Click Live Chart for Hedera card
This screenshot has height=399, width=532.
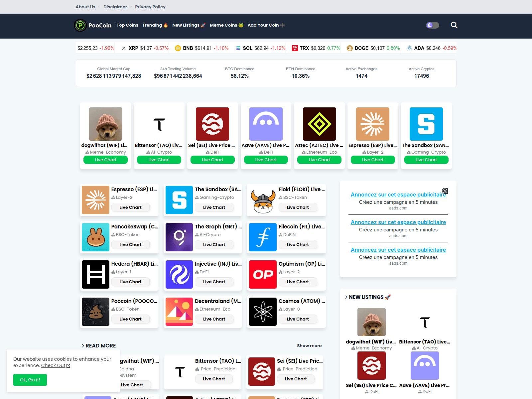click(x=130, y=282)
